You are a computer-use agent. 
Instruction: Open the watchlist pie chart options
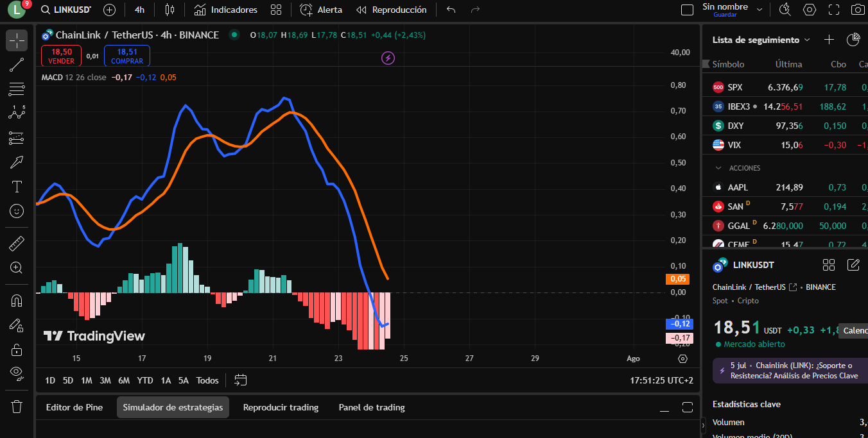[x=853, y=40]
